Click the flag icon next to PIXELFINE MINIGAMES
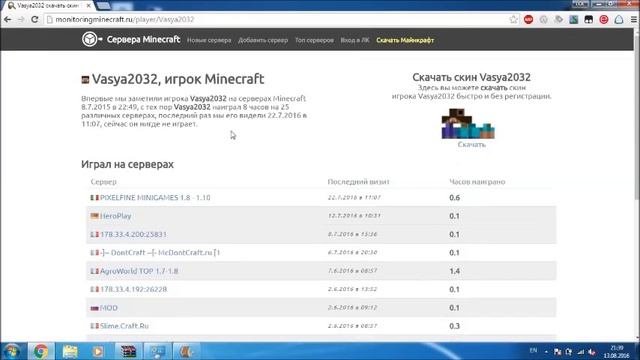The image size is (640, 360). pyautogui.click(x=94, y=198)
